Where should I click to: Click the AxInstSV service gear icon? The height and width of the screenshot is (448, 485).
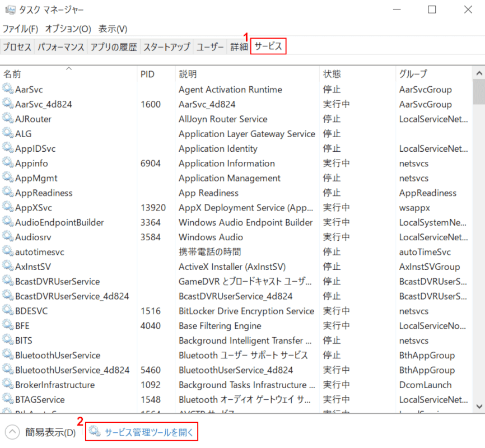(8, 266)
